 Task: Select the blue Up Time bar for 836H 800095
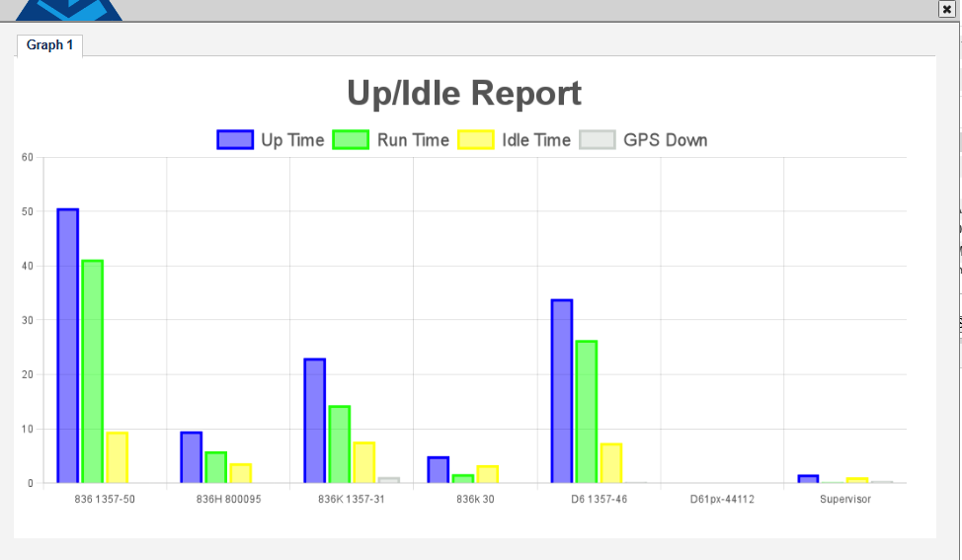192,457
